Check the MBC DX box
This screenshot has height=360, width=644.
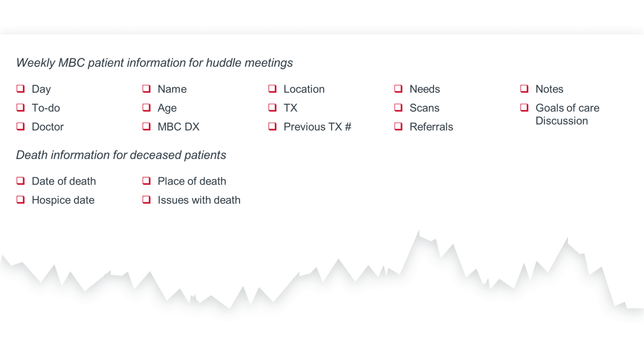tap(146, 127)
